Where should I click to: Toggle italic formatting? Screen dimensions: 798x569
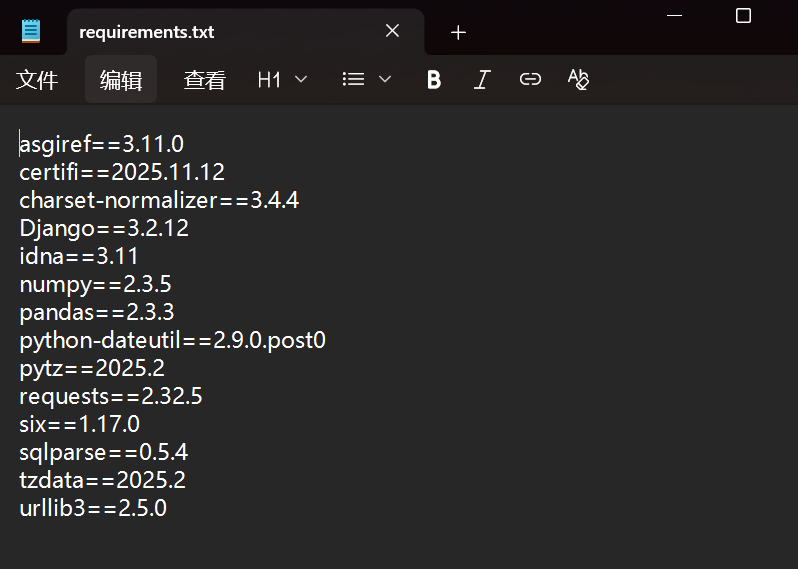point(482,79)
